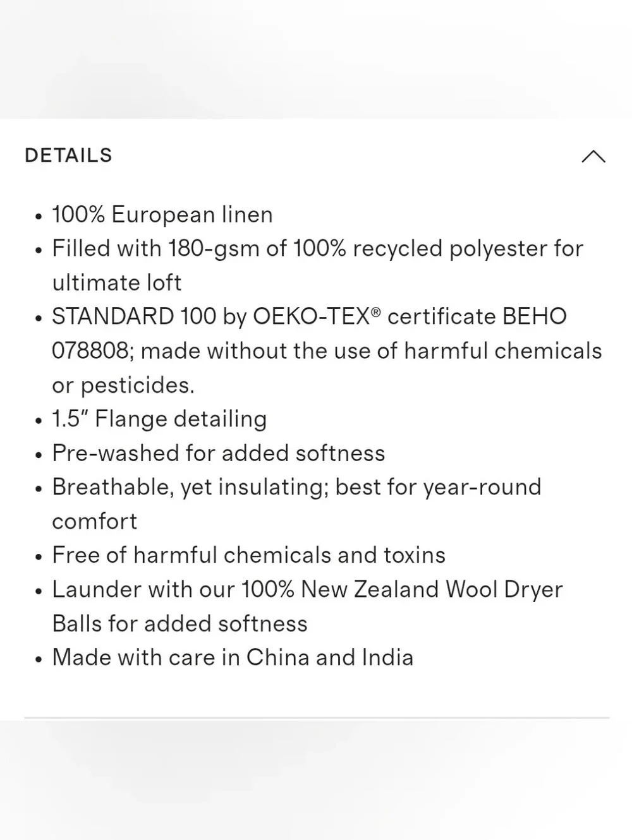Screen dimensions: 632x840
Task: Click the word 'comfort'
Action: click(x=94, y=522)
